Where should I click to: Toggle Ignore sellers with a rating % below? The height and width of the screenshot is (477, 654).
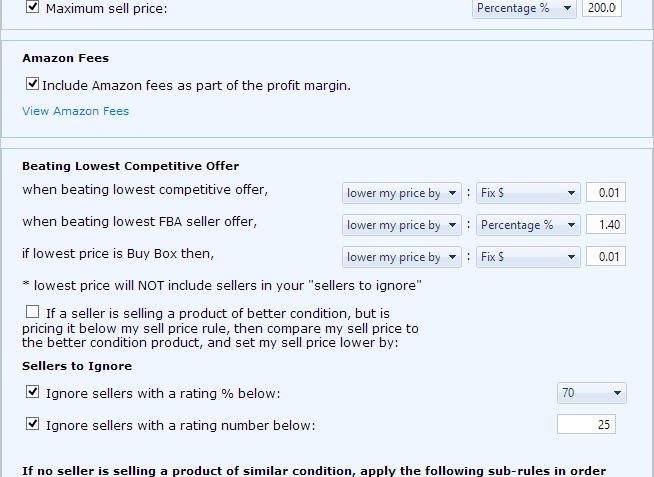[32, 392]
